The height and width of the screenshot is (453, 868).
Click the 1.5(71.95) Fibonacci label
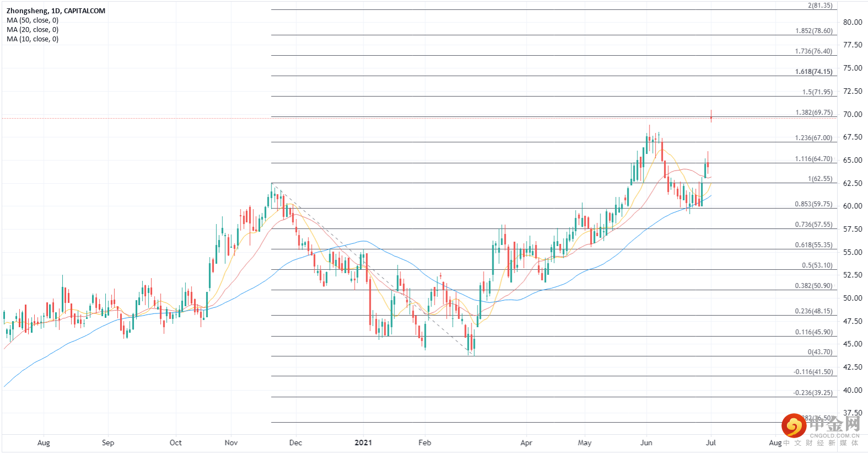coord(817,92)
